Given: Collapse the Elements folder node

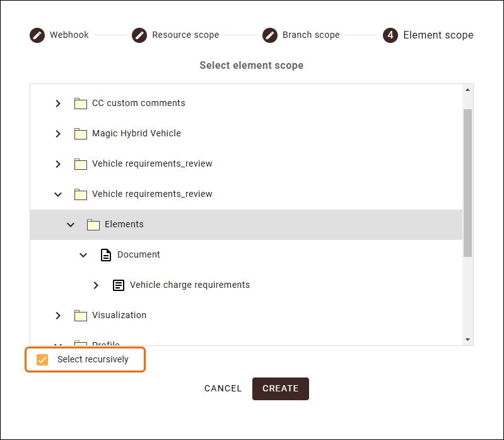Looking at the screenshot, I should pyautogui.click(x=71, y=225).
